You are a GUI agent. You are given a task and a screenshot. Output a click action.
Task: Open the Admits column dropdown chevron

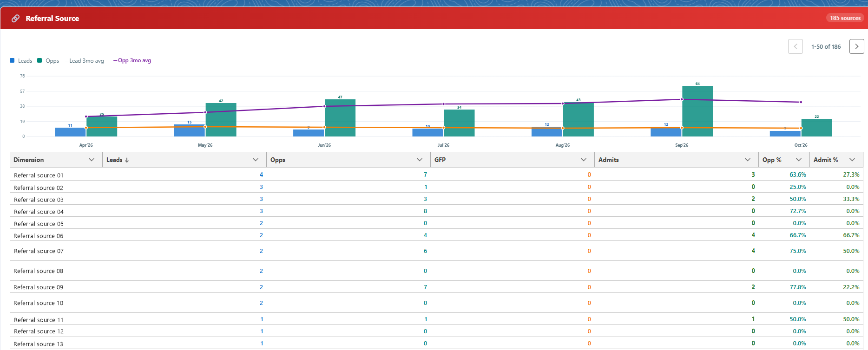(x=748, y=160)
